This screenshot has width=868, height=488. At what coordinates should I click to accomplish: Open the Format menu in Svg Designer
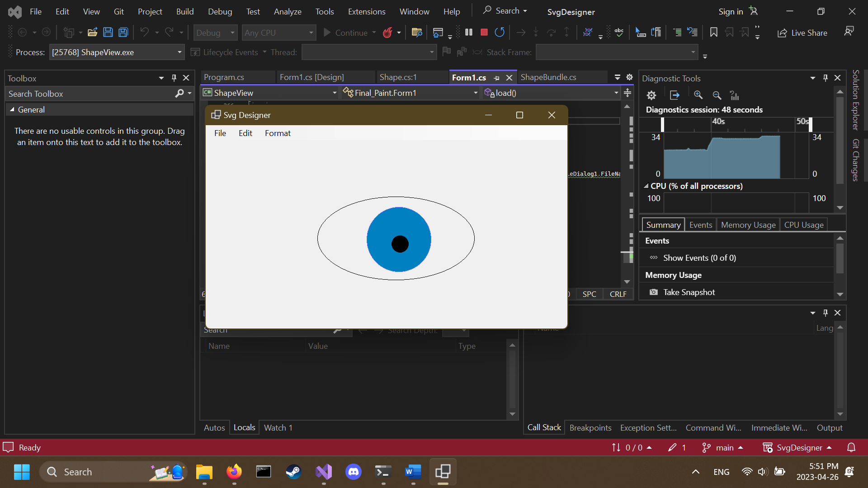tap(278, 133)
